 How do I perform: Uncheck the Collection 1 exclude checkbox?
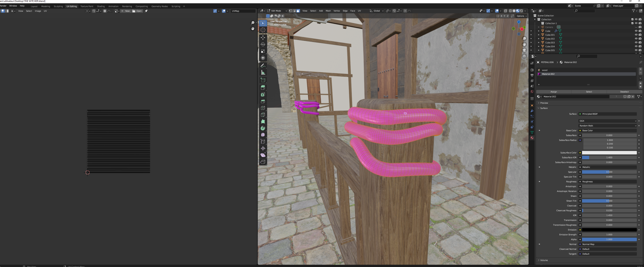(x=632, y=23)
